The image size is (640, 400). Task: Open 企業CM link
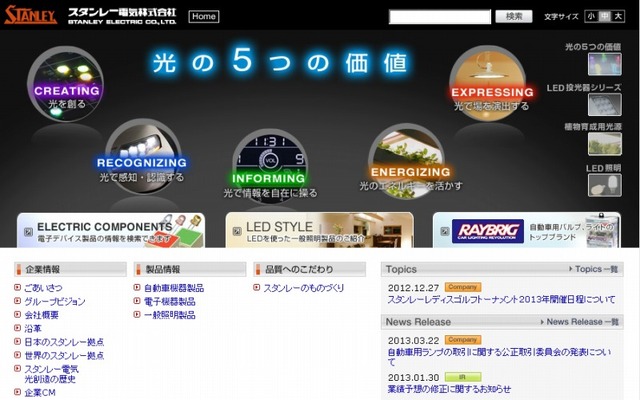(x=40, y=393)
